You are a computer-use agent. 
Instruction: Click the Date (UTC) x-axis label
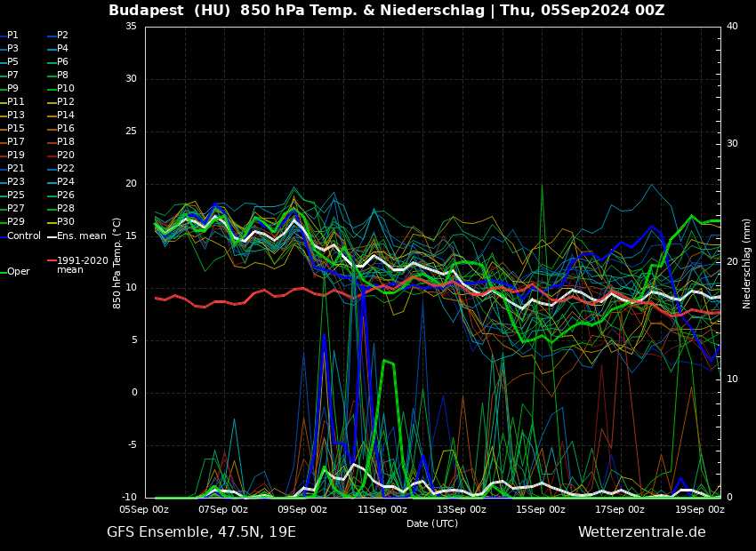[432, 524]
